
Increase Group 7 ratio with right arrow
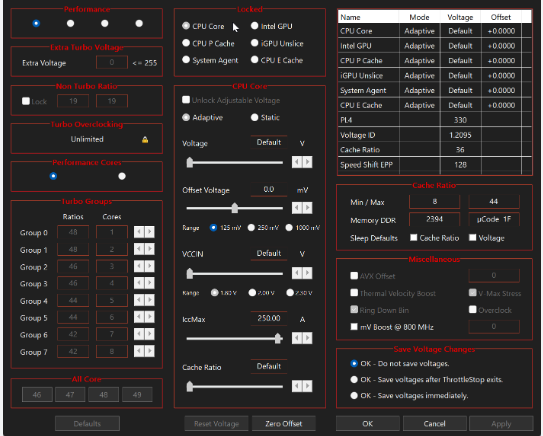150,351
